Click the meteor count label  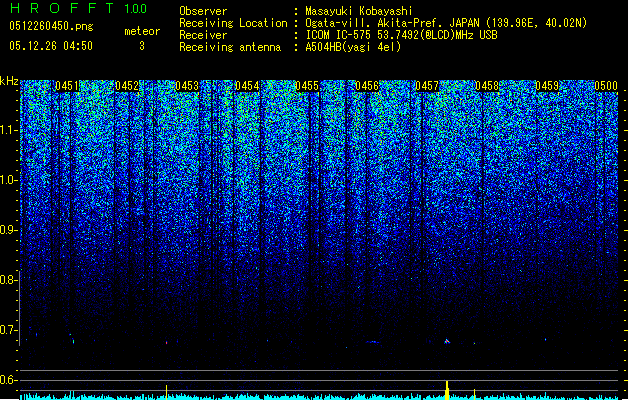(x=142, y=31)
